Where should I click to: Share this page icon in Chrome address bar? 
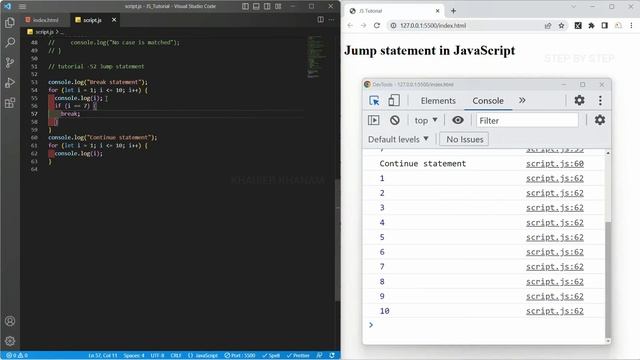[548, 25]
